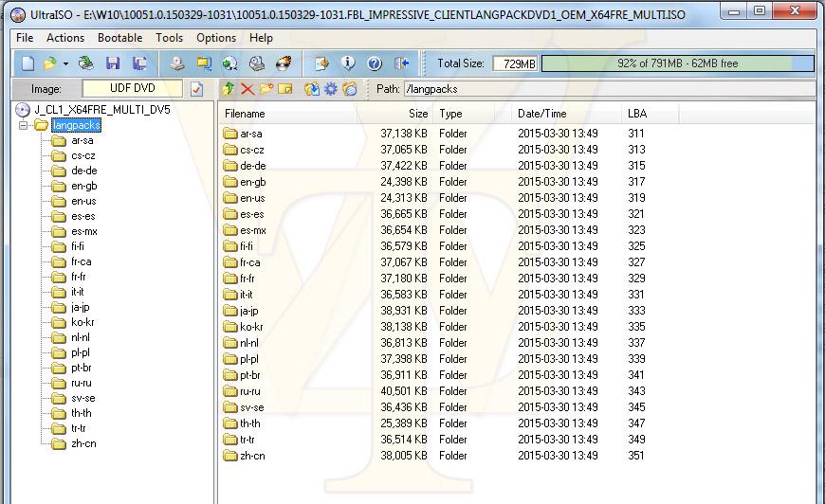Screen dimensions: 825x504
Task: Click the blue question mark Help icon
Action: [375, 63]
